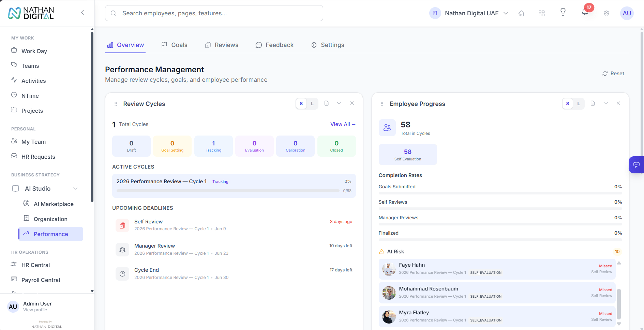The width and height of the screenshot is (644, 330).
Task: Click Evaluation status card
Action: [x=254, y=146]
